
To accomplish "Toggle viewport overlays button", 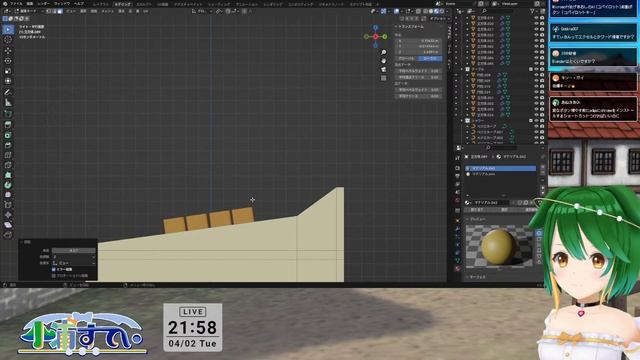I will click(397, 11).
